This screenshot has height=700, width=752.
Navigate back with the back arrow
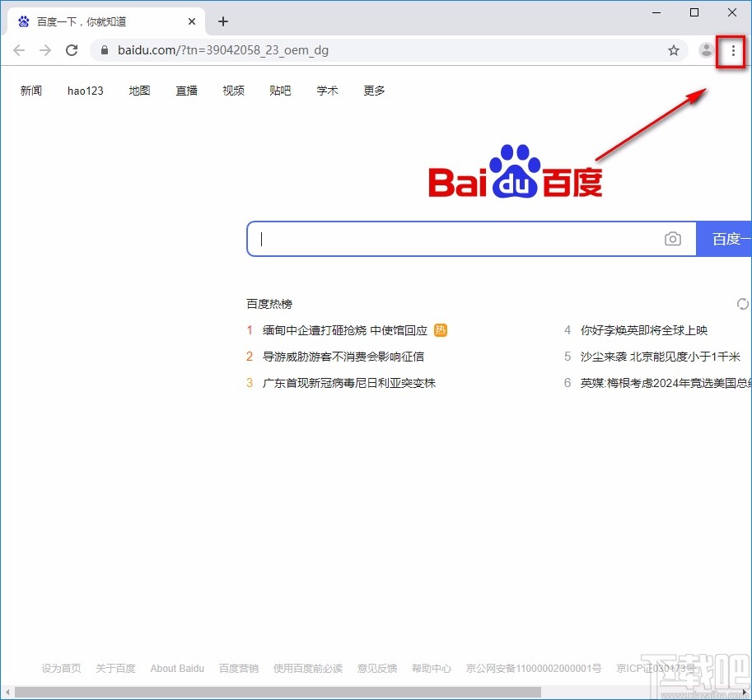18,50
